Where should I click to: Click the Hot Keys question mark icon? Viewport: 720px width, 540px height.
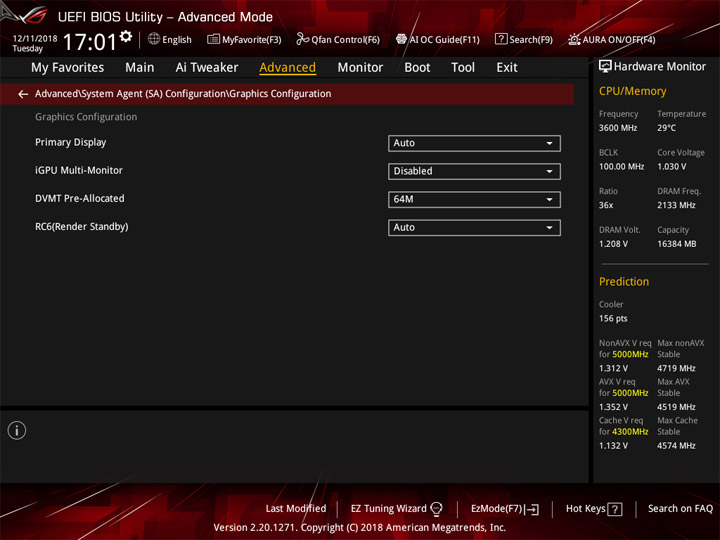pyautogui.click(x=615, y=509)
